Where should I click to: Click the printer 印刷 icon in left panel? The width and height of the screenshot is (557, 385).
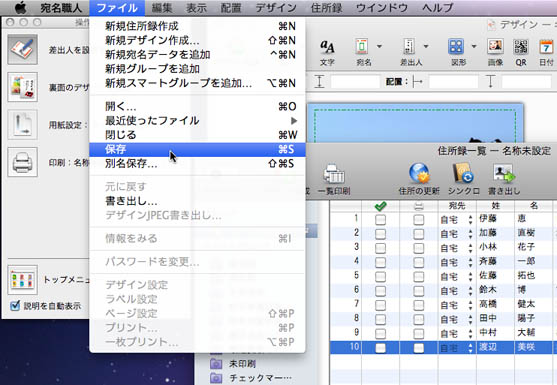click(x=22, y=162)
